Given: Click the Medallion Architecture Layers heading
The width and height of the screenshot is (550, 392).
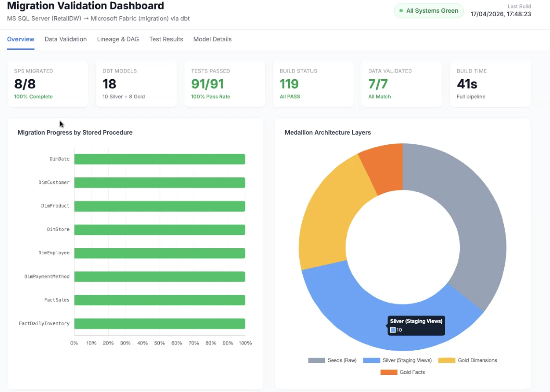Looking at the screenshot, I should (x=328, y=132).
